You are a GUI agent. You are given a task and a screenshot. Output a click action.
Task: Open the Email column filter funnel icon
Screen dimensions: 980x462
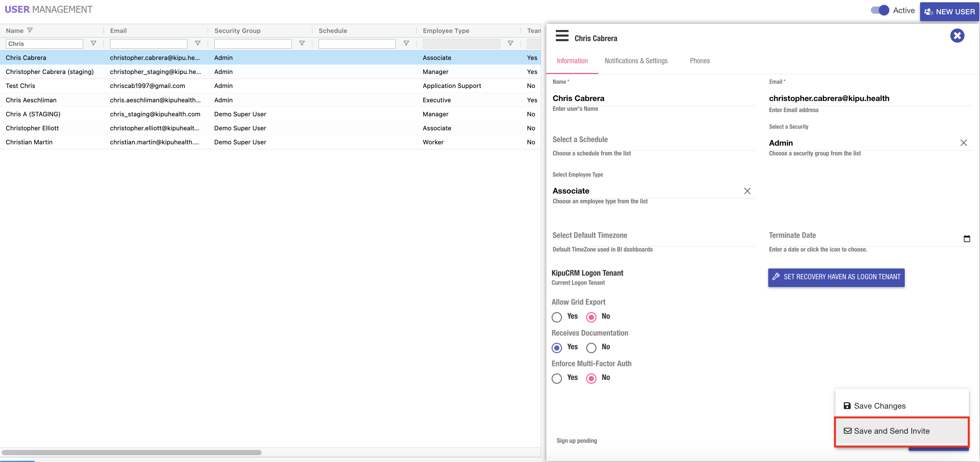pyautogui.click(x=197, y=43)
